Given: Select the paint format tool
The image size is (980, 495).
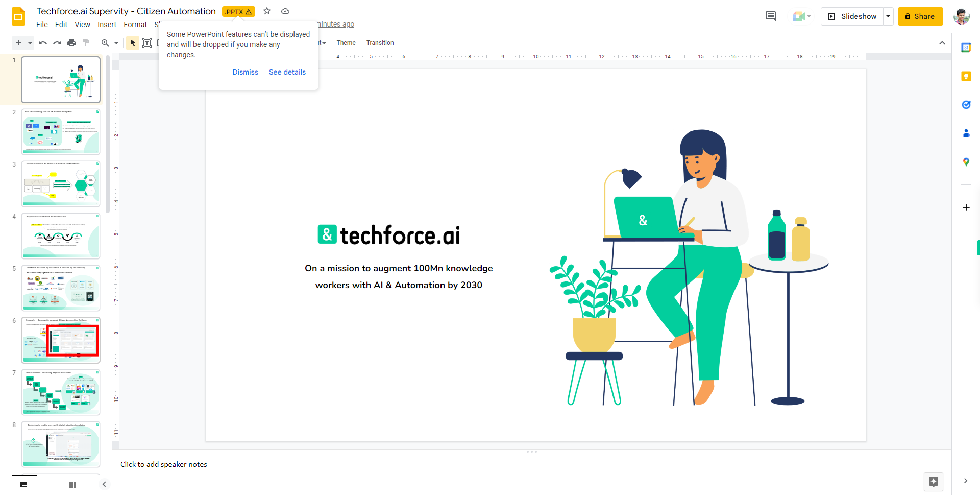Looking at the screenshot, I should click(x=86, y=43).
